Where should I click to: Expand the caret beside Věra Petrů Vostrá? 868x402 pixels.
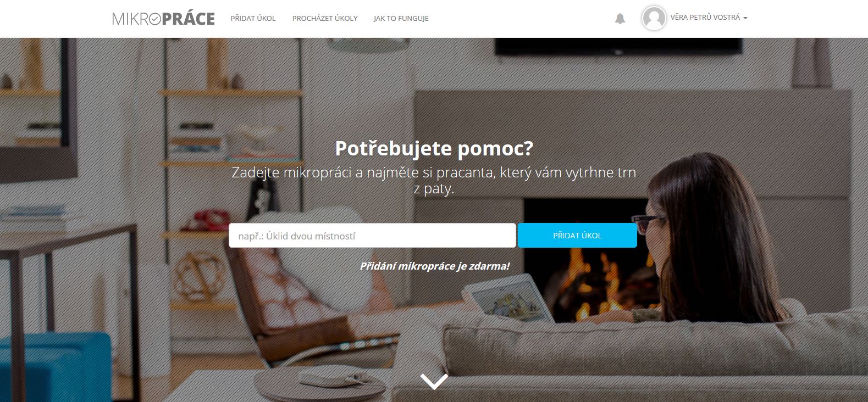click(745, 18)
